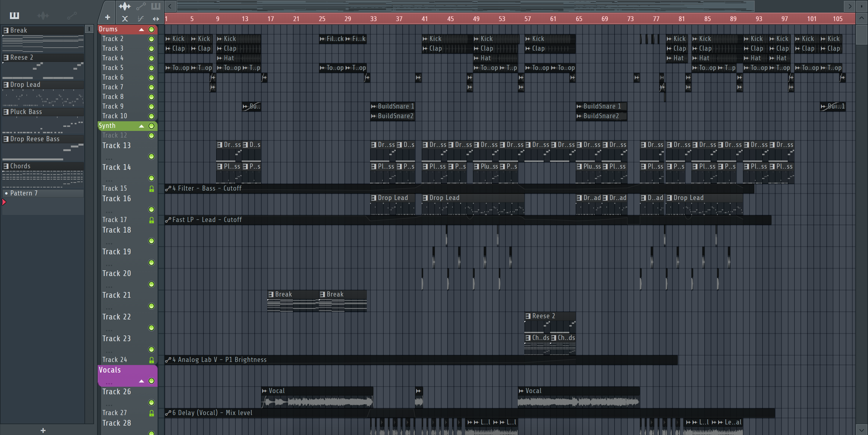Screen dimensions: 868x435
Task: Collapse the Vocals track group
Action: point(142,381)
